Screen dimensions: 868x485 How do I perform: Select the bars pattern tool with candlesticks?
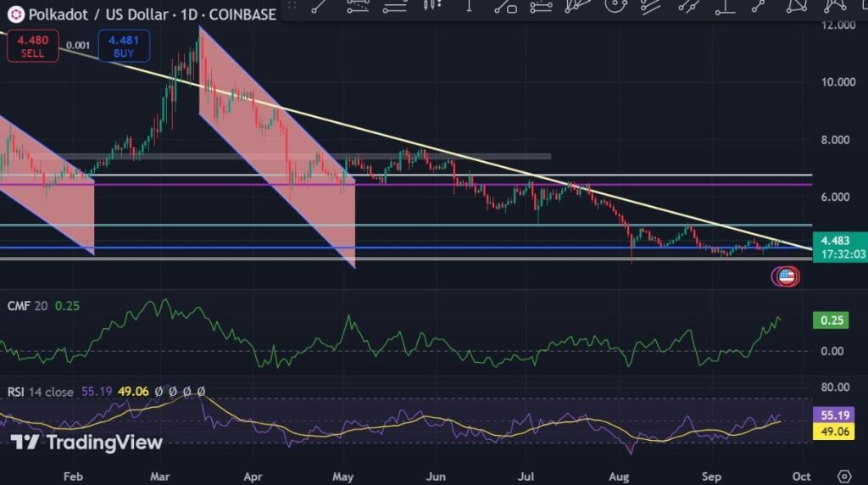tap(432, 5)
